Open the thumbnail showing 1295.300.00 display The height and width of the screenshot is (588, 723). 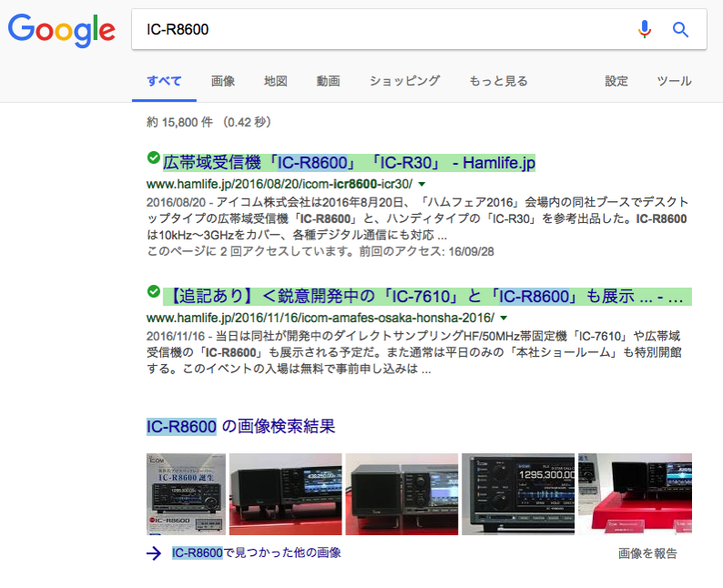click(x=518, y=494)
